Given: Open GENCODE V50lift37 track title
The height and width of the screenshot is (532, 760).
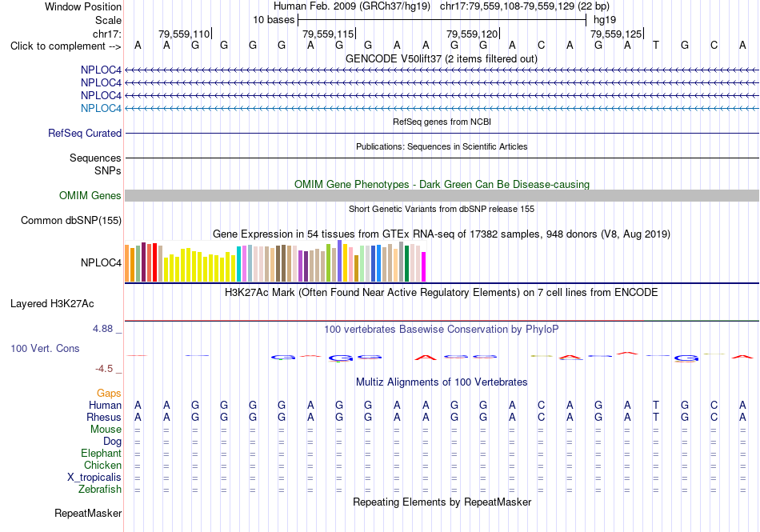Looking at the screenshot, I should click(x=442, y=58).
